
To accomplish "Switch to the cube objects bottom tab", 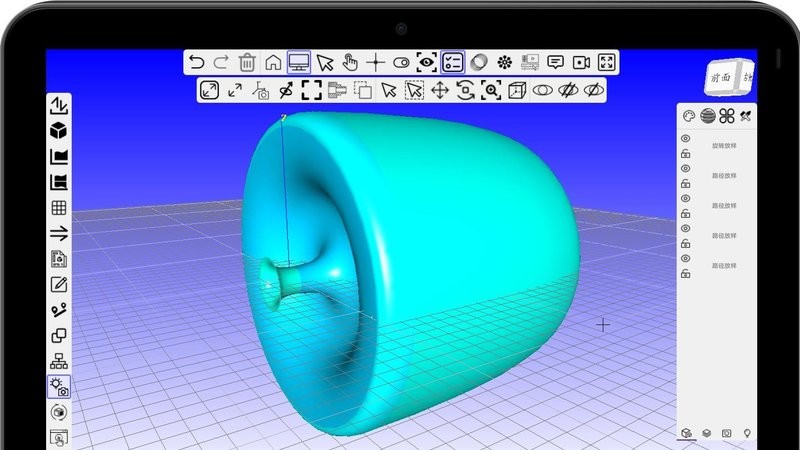I will tap(687, 433).
